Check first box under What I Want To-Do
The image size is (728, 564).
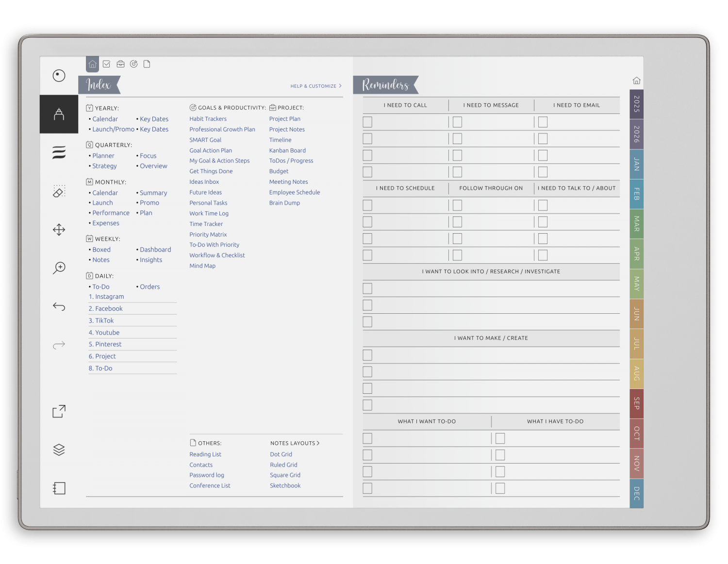click(x=367, y=438)
